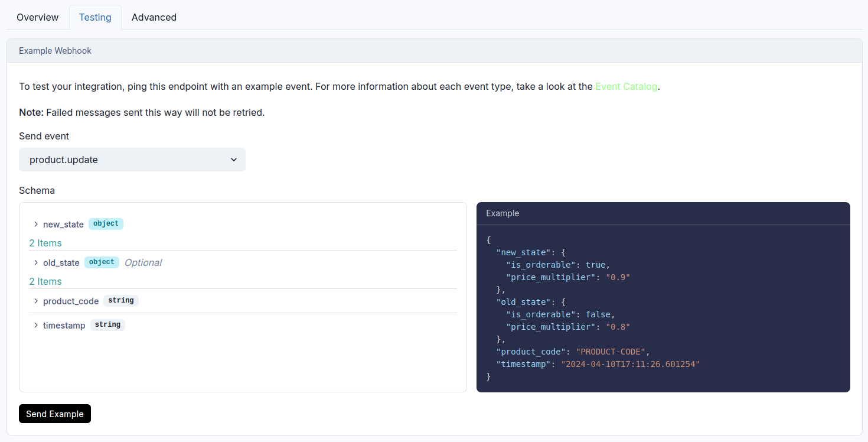Open the Send event dropdown showing product.update
The image size is (868, 442).
pyautogui.click(x=132, y=160)
